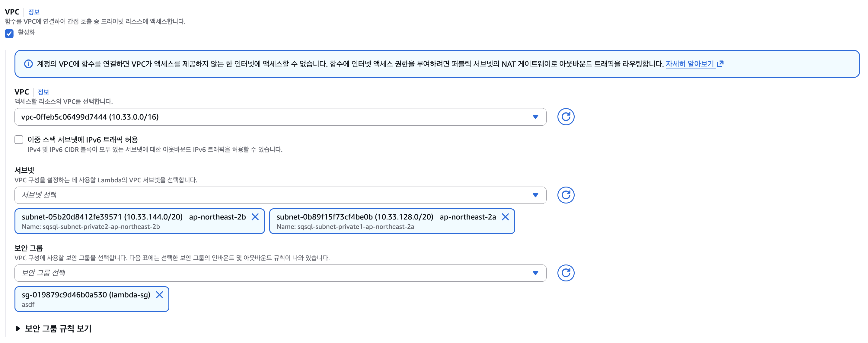Open the VPC selection dropdown
868x343 pixels.
pos(280,117)
